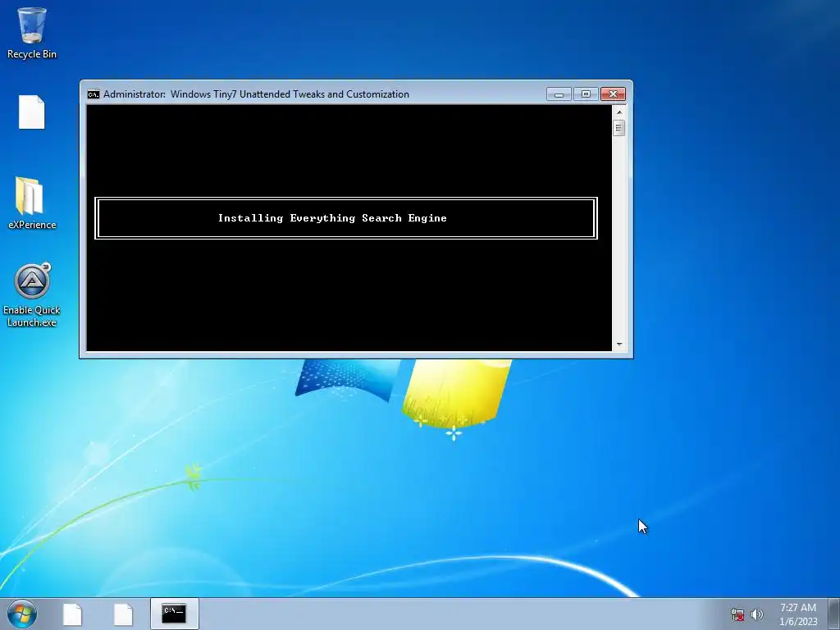Click second blank file icon in taskbar
Screen dimensions: 840x630
[123, 614]
